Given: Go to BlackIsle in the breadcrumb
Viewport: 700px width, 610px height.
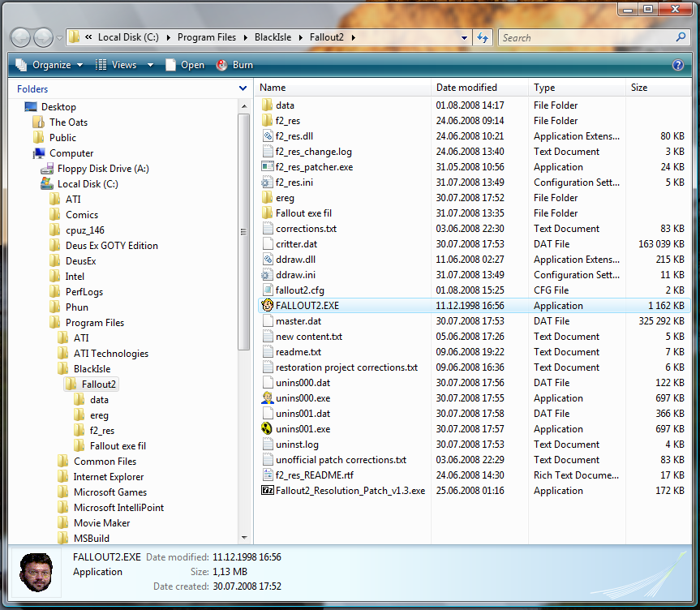Looking at the screenshot, I should pyautogui.click(x=273, y=37).
